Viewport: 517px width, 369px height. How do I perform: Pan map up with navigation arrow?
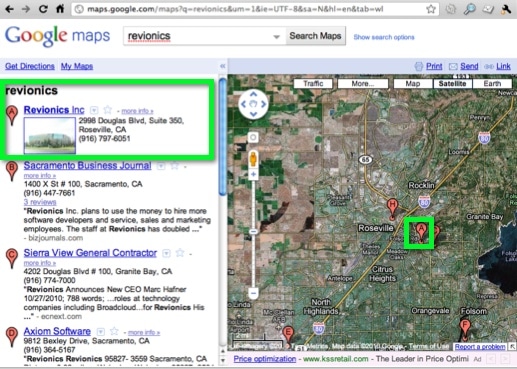(x=253, y=94)
